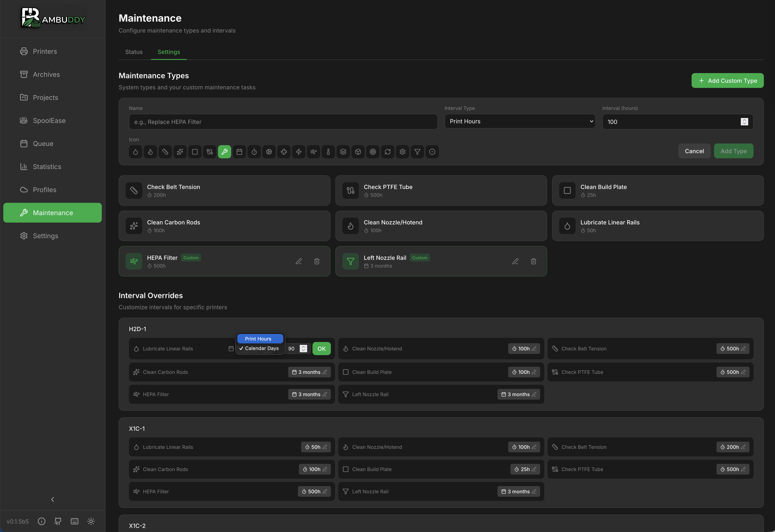Screen dimensions: 775x532
Task: Increment the 90 value with the stepper arrows
Action: tap(304, 348)
